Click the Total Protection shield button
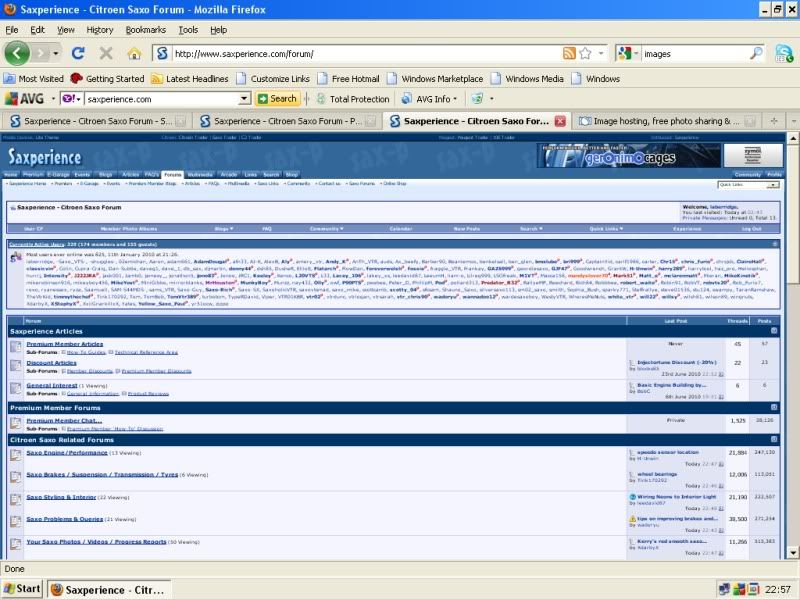Viewport: 800px width, 600px height. [x=352, y=99]
